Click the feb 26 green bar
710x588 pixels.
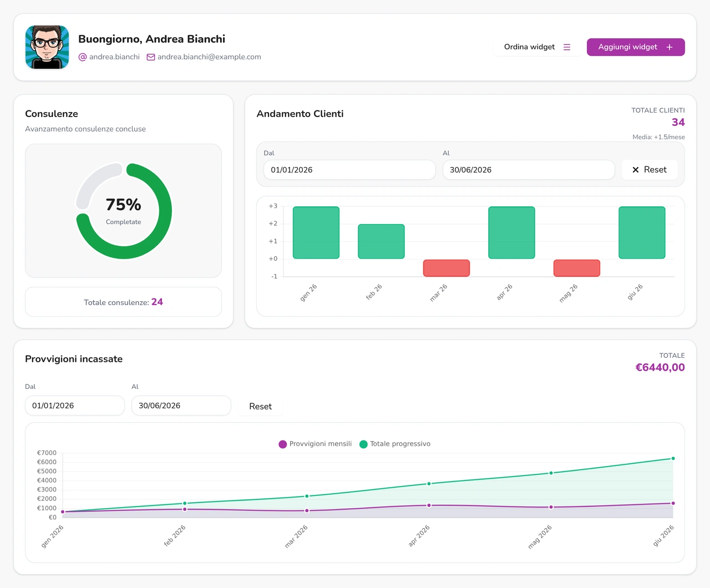[x=381, y=241]
